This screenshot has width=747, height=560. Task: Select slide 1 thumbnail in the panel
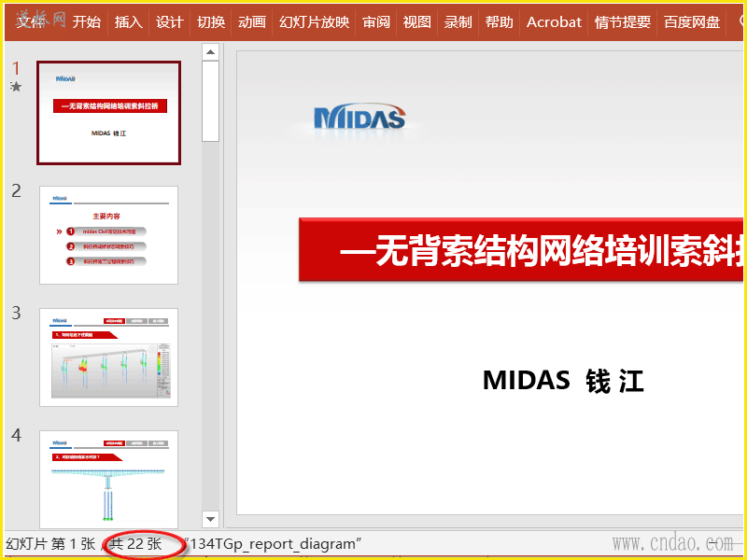pos(109,113)
